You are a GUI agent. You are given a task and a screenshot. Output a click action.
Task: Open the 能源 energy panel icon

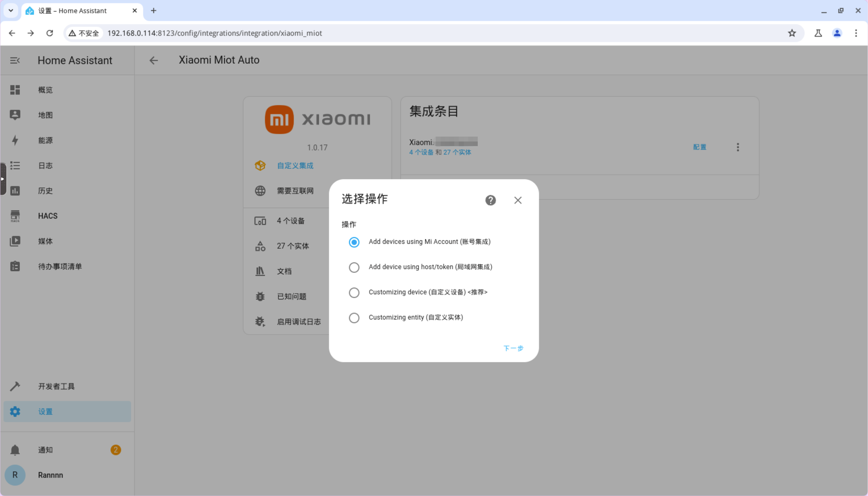(15, 140)
